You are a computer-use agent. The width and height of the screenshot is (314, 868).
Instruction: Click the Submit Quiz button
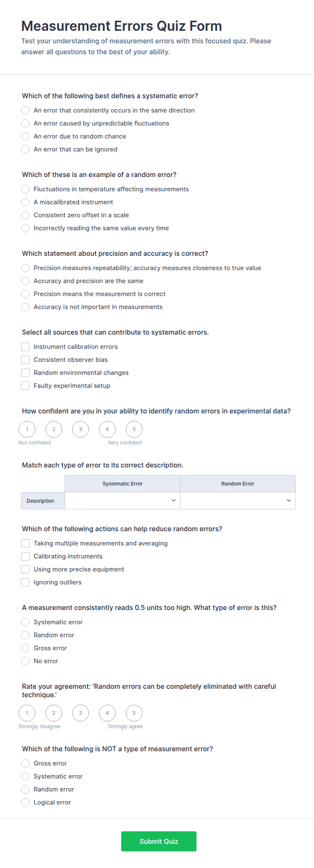point(159,841)
